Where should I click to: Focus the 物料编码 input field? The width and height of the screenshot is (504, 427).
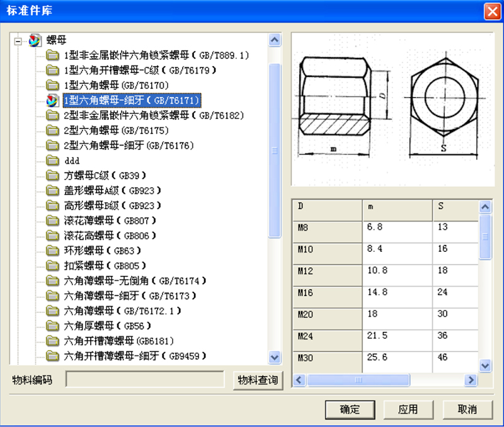pyautogui.click(x=145, y=379)
